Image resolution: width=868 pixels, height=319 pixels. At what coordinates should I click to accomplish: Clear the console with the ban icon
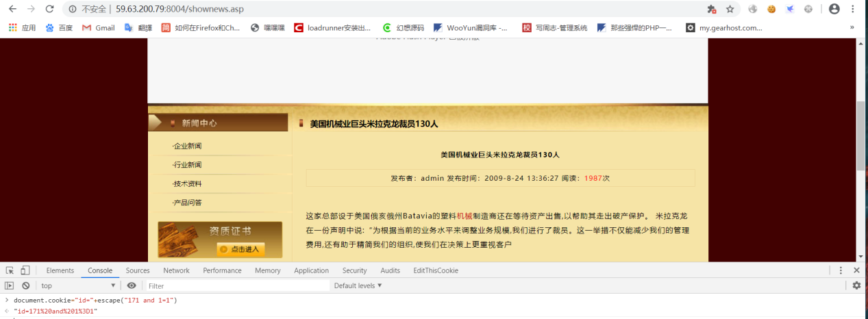pos(25,285)
